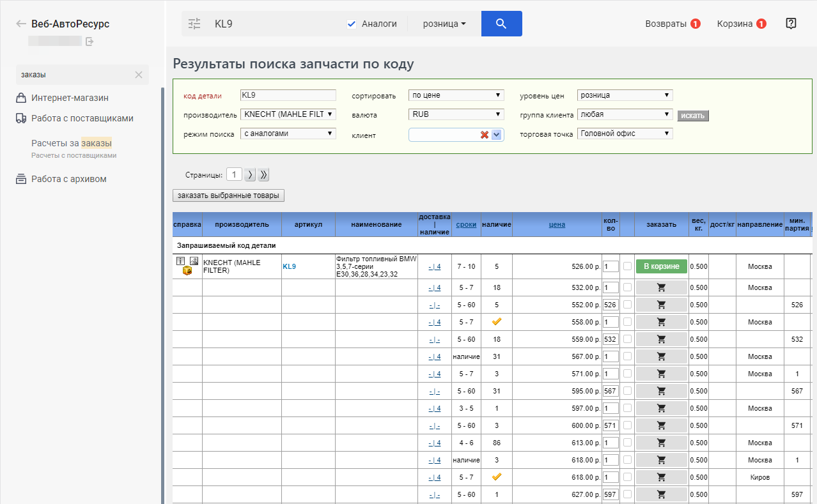This screenshot has width=817, height=504.
Task: Open the валюта dropdown showing RUB
Action: pos(456,115)
